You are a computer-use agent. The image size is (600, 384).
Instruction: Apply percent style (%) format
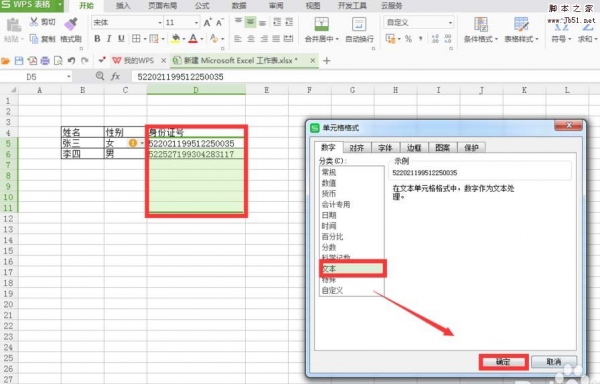[409, 39]
